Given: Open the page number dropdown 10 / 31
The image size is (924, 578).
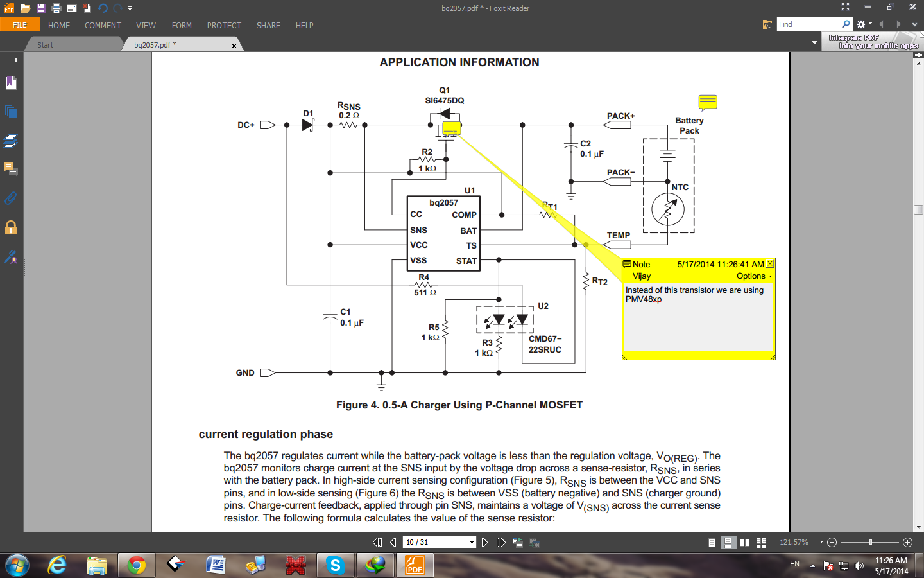Looking at the screenshot, I should (x=472, y=543).
